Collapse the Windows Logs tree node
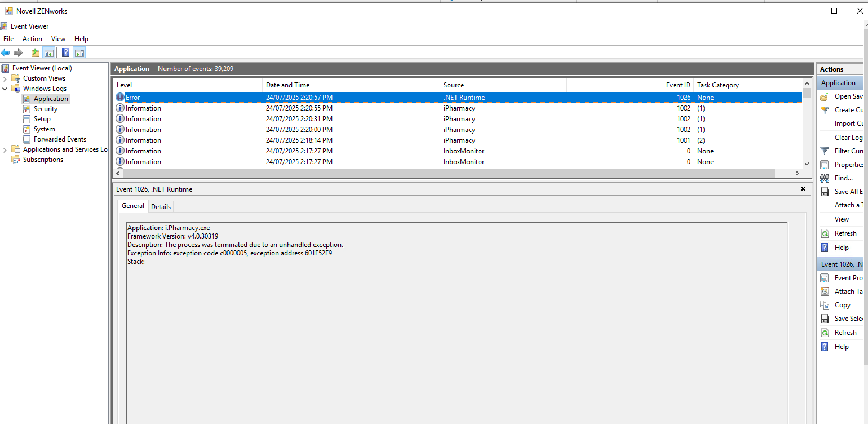 (5, 89)
